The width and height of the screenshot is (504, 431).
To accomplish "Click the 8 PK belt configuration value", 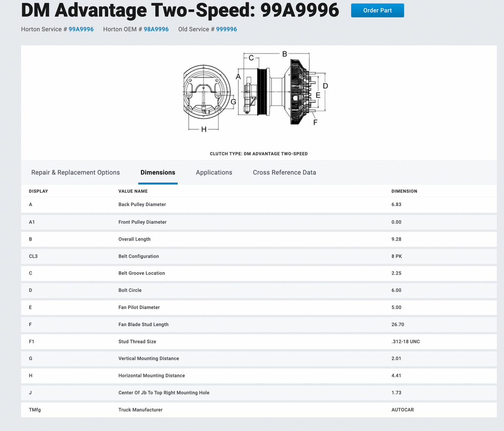I will point(396,256).
